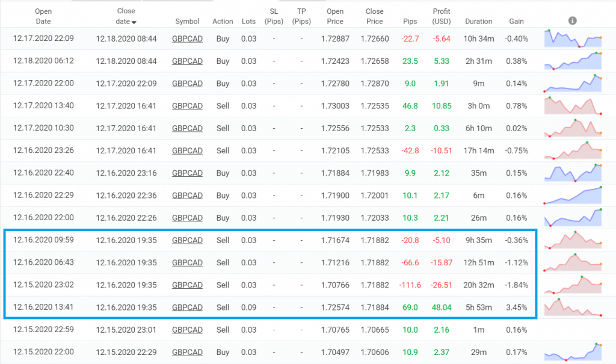Open GBPCAD link for 12.15.2020 22:00 trade
Screen dimensions: 616x364
187,352
